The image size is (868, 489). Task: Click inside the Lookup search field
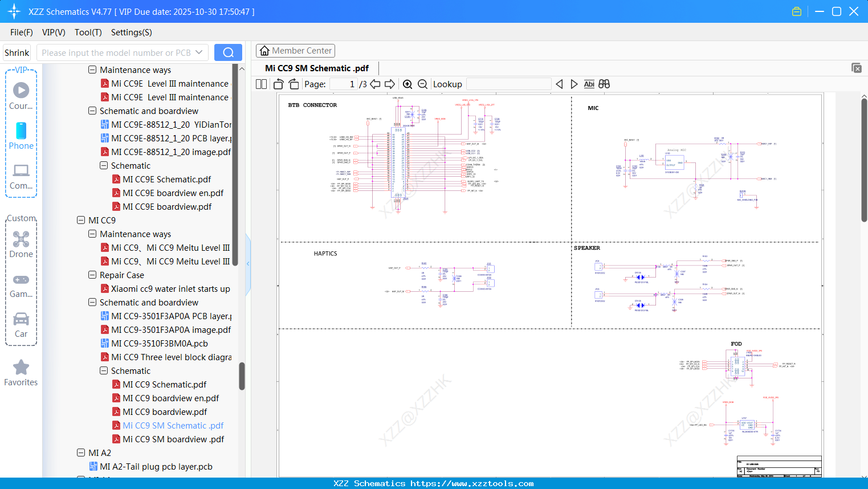coord(507,84)
